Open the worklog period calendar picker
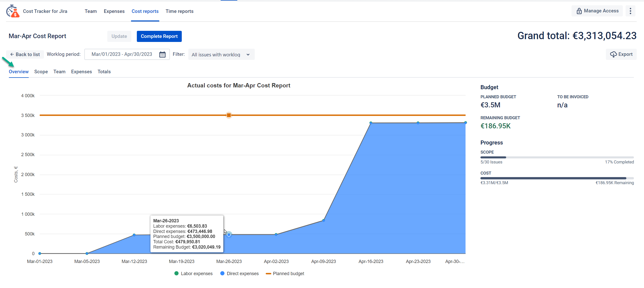Viewport: 644px width, 288px height. click(162, 55)
